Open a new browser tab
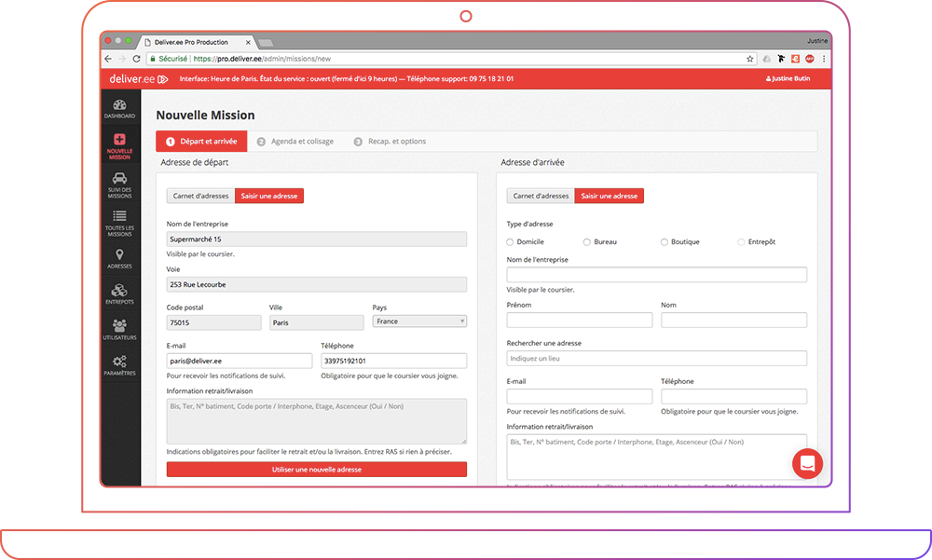Image resolution: width=932 pixels, height=560 pixels. 266,43
